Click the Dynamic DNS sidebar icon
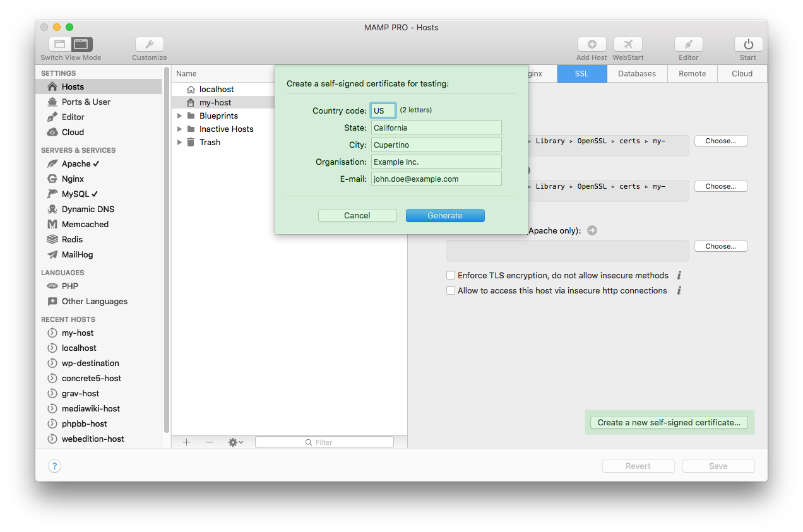 click(52, 209)
